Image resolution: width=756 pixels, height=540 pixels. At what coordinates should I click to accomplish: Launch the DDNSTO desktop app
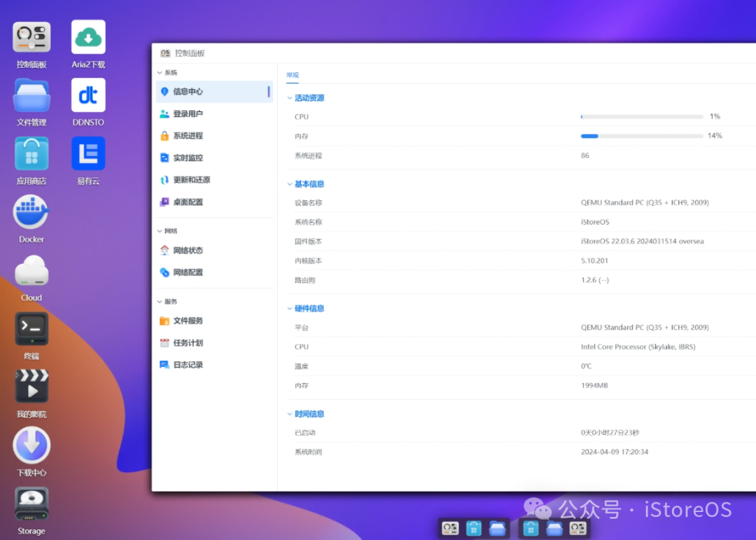click(88, 95)
